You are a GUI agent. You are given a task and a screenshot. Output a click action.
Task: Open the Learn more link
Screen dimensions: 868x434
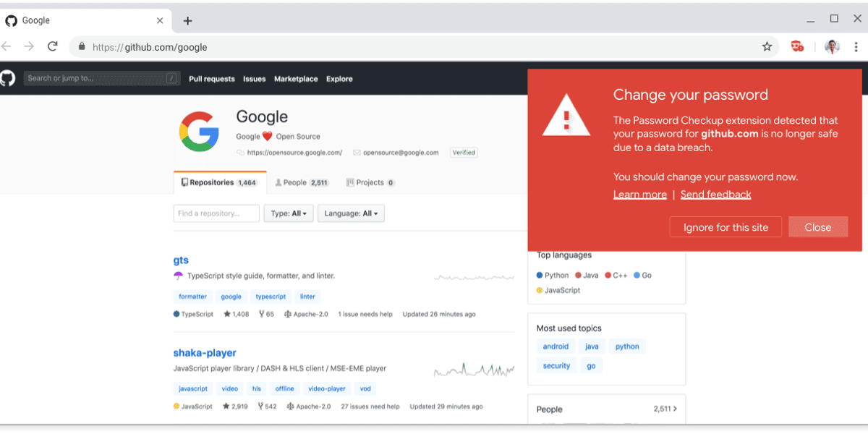(x=640, y=195)
